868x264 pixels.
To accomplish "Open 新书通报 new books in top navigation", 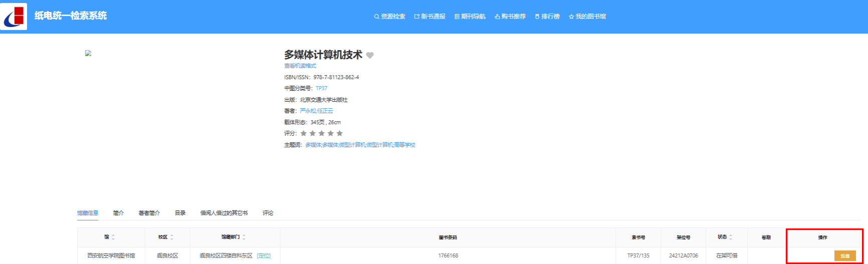I will (x=429, y=17).
